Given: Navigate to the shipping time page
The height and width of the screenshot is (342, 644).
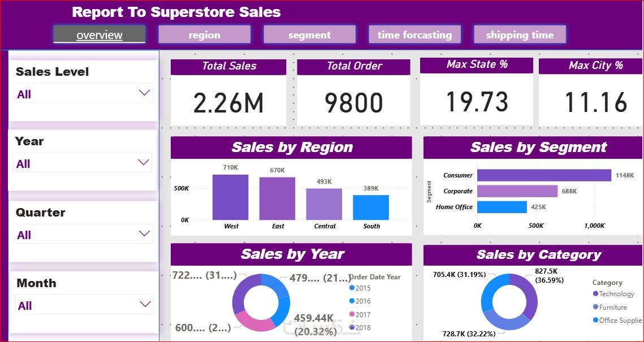Looking at the screenshot, I should [x=520, y=34].
